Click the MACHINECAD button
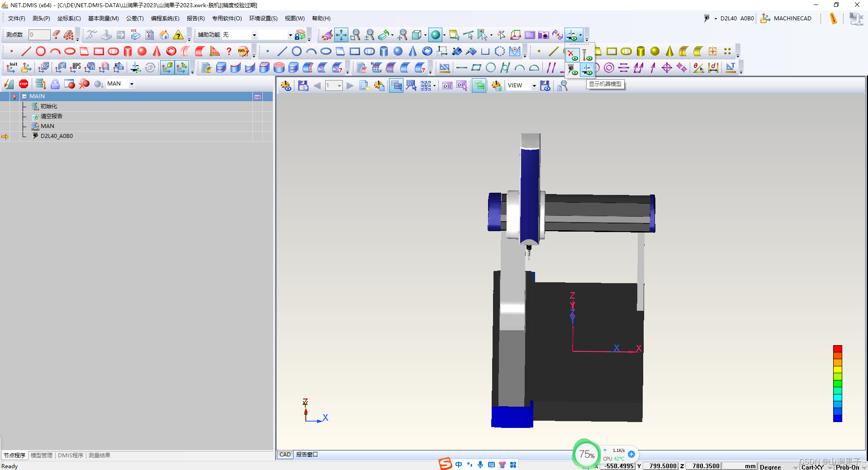868x470 pixels. pos(786,19)
